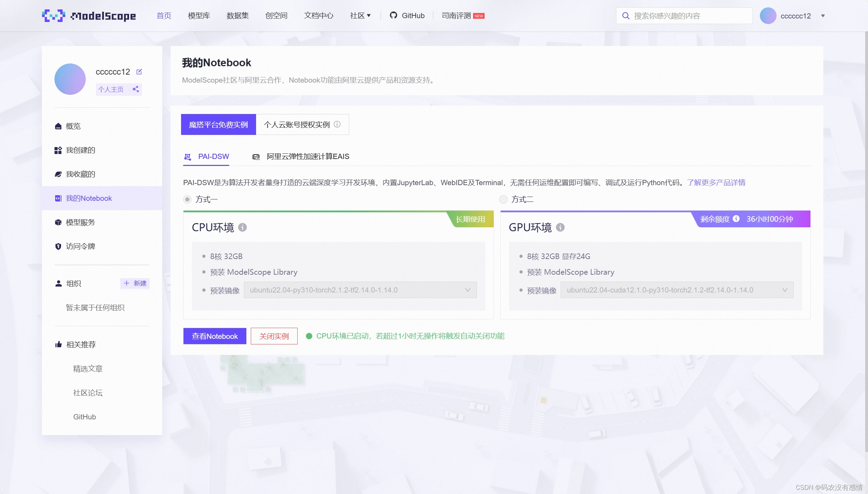The height and width of the screenshot is (494, 868).
Task: Open 文档中心 in top navigation
Action: pyautogui.click(x=319, y=16)
